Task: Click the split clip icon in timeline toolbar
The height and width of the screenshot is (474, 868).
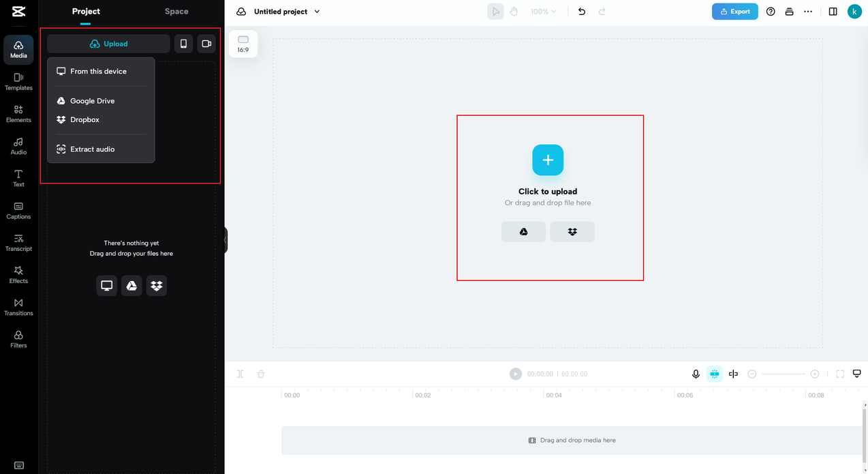Action: (241, 374)
